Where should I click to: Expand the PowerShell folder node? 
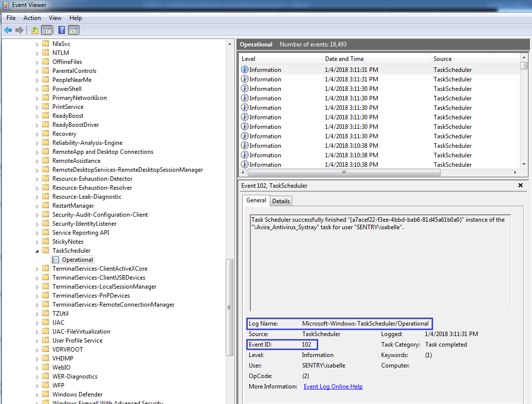pyautogui.click(x=37, y=89)
